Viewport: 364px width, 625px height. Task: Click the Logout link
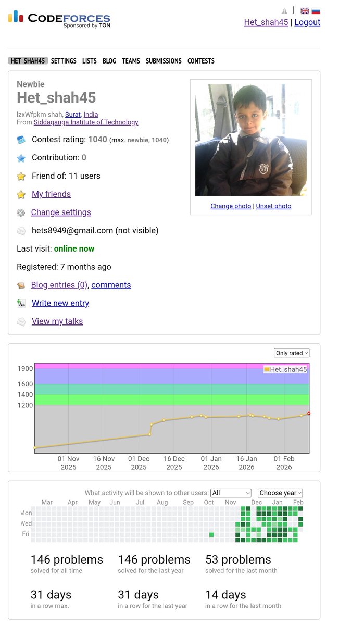[x=307, y=22]
